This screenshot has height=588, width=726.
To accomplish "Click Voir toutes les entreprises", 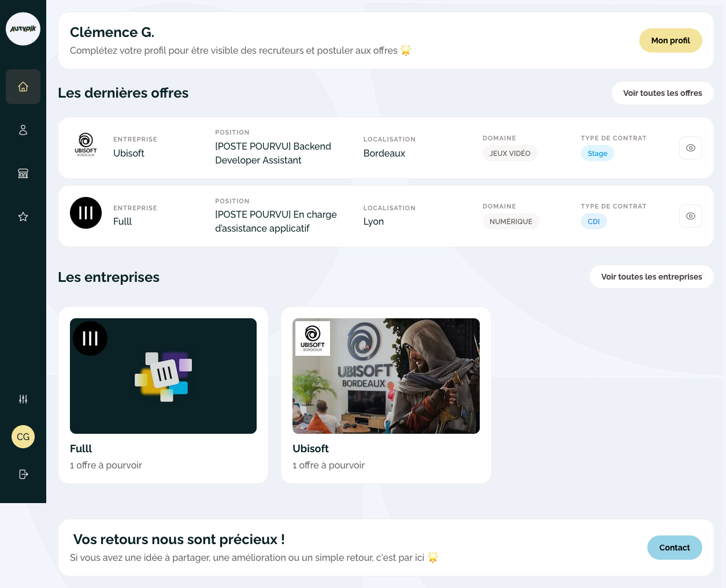I will point(651,277).
